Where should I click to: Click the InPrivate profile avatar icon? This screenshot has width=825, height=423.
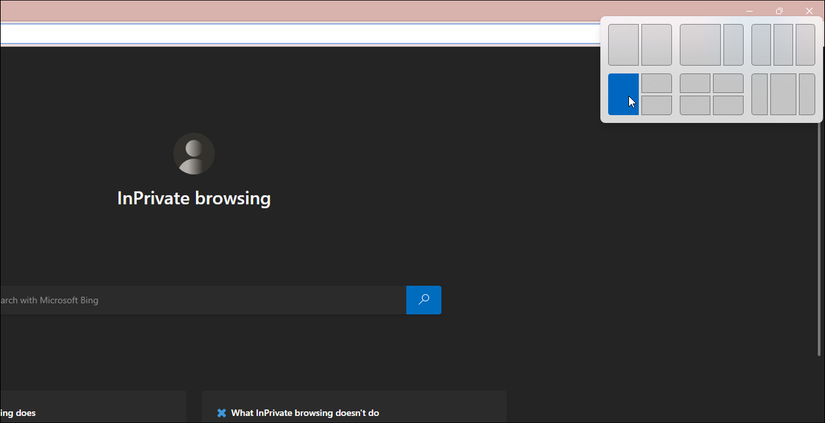[194, 154]
